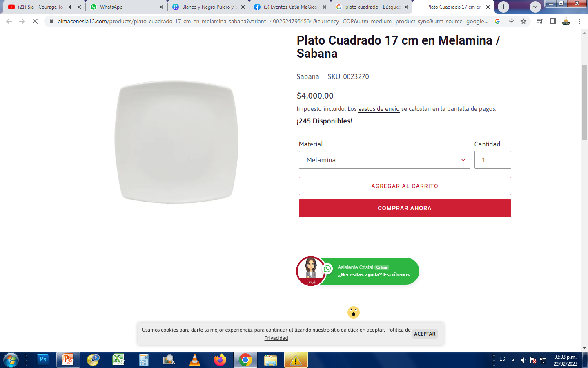The height and width of the screenshot is (368, 588).
Task: Open the gastos de envío link
Action: (379, 109)
